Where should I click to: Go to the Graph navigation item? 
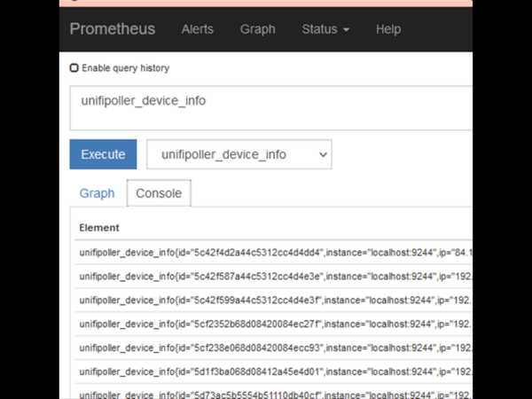[257, 29]
